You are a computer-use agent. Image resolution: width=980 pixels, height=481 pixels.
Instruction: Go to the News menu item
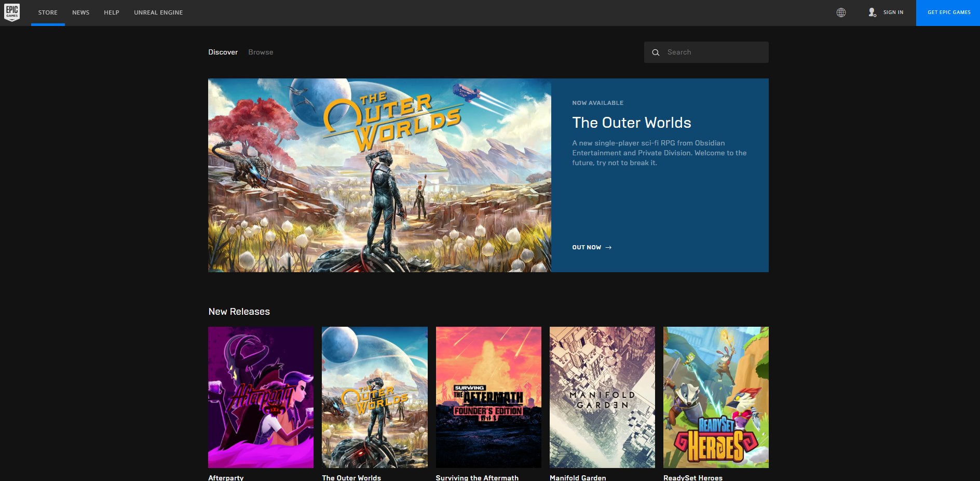tap(80, 12)
